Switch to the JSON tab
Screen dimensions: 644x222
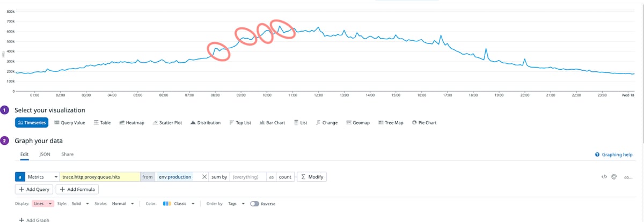[x=45, y=154]
